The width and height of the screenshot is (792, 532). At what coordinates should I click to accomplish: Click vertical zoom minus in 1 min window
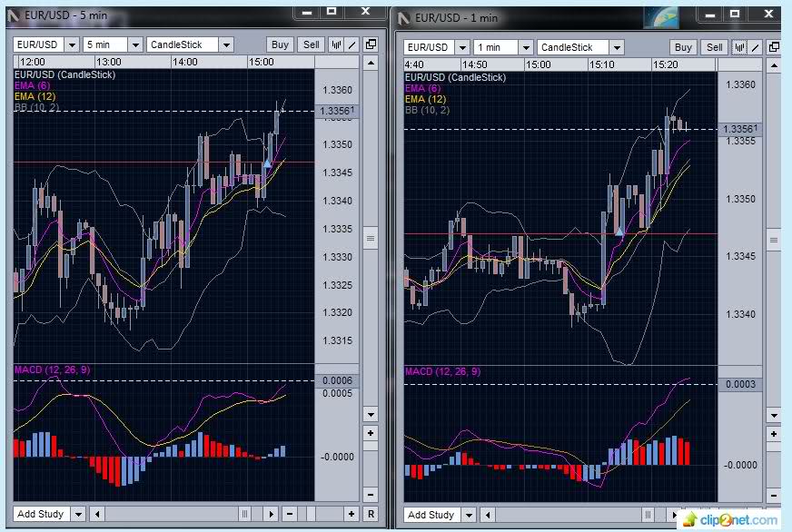point(774,495)
